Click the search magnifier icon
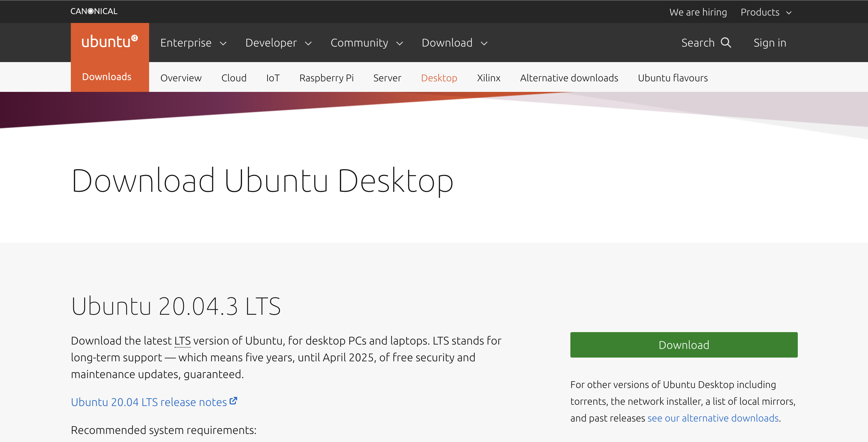This screenshot has width=868, height=442. (726, 43)
